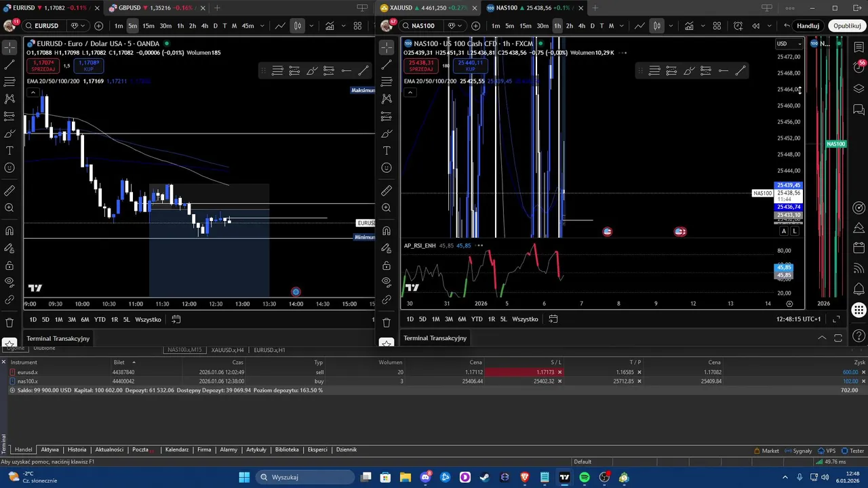This screenshot has height=488, width=868.
Task: Open the layout templates grid in the EURUSD window
Action: (x=357, y=26)
